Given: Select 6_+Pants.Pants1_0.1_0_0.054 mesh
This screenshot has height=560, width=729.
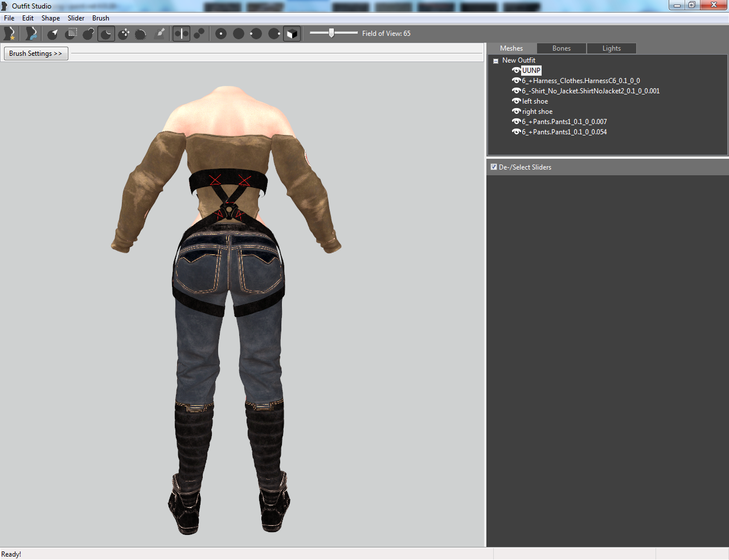Looking at the screenshot, I should 564,132.
